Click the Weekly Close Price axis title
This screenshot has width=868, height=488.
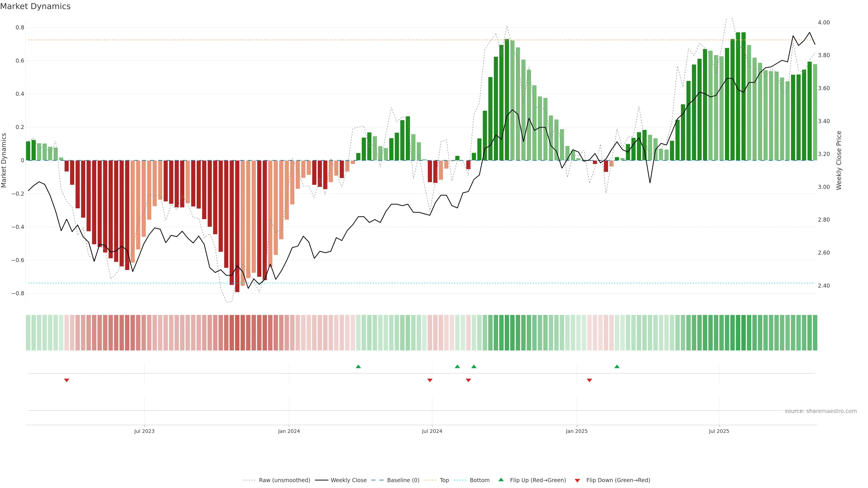click(x=839, y=160)
